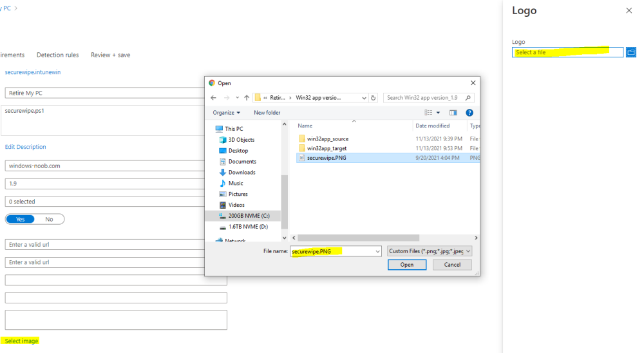Switch to the Review + save tab
The width and height of the screenshot is (644, 353).
click(111, 55)
